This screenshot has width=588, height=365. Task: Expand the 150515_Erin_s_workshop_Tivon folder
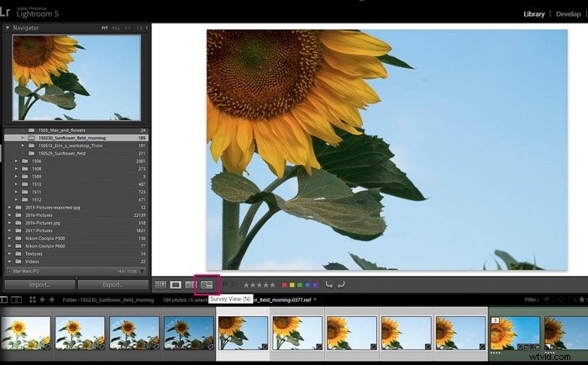point(23,145)
